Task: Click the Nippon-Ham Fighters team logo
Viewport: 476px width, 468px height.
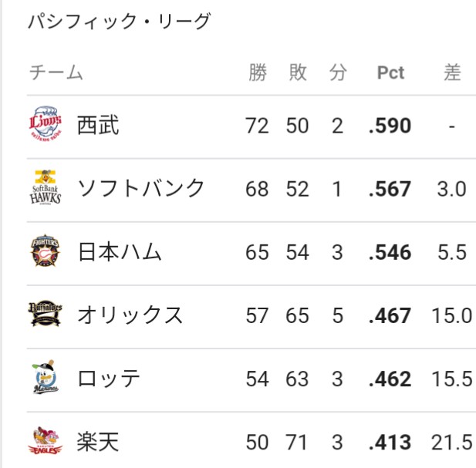Action: coord(46,251)
